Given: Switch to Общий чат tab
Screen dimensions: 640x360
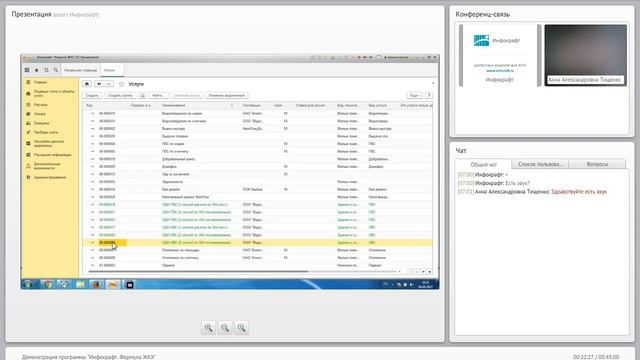Looking at the screenshot, I should click(x=484, y=164).
